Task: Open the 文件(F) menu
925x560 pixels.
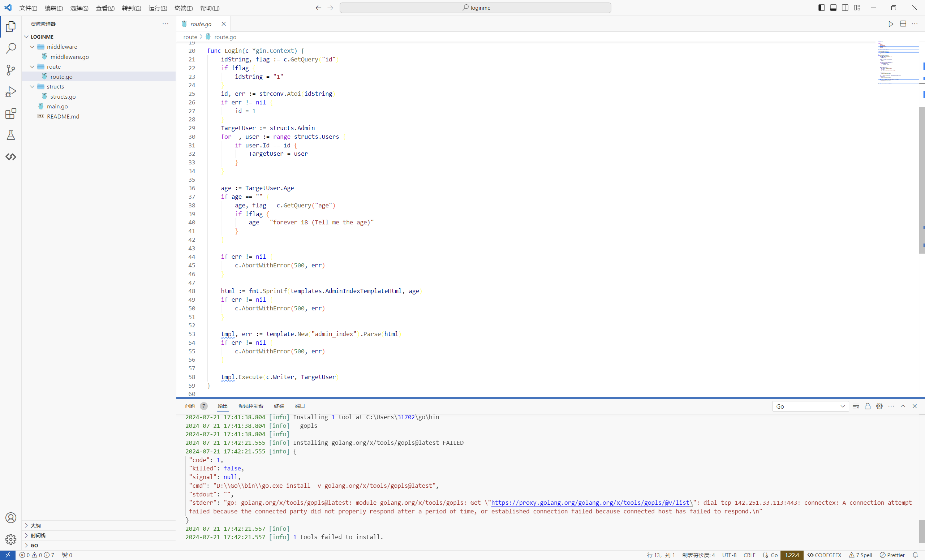Action: point(28,8)
